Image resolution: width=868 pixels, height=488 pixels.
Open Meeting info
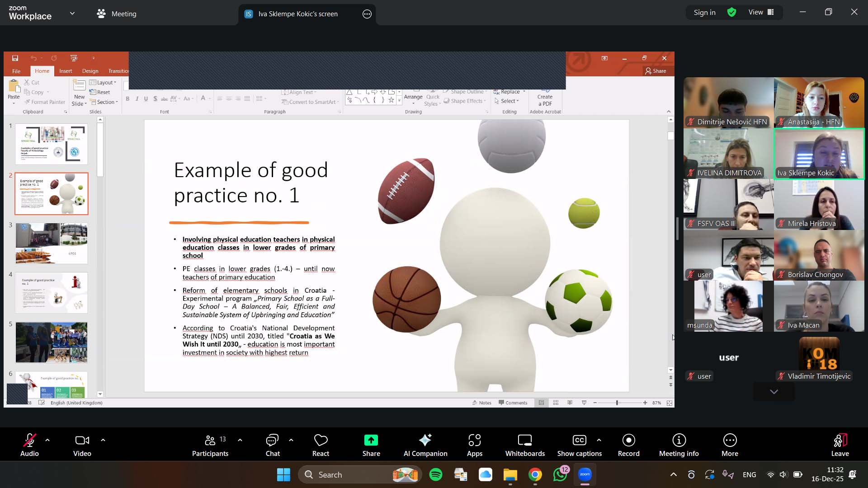[x=679, y=445]
